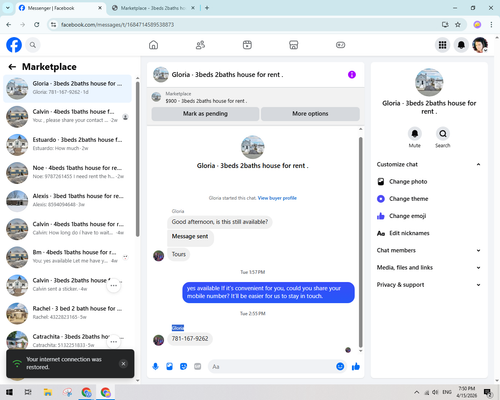Image resolution: width=500 pixels, height=400 pixels.
Task: Open Friends icon in top navigation
Action: point(200,45)
